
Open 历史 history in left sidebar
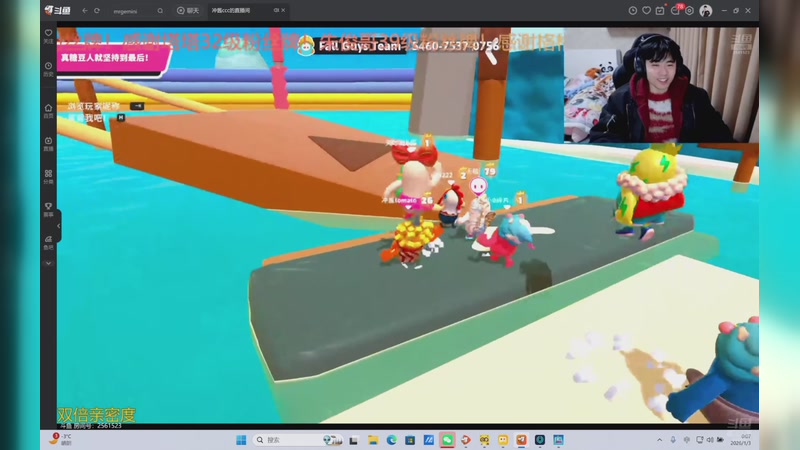coord(48,69)
